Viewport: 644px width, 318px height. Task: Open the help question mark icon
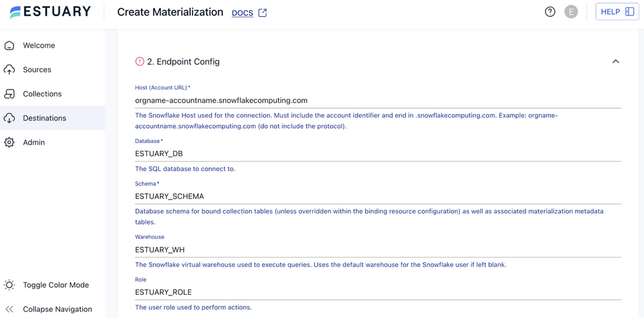[x=550, y=12]
